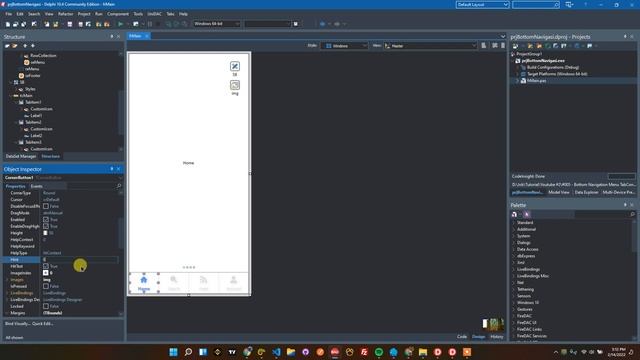This screenshot has height=360, width=640.
Task: Select Target Platforms in the Projects tree
Action: click(x=557, y=74)
